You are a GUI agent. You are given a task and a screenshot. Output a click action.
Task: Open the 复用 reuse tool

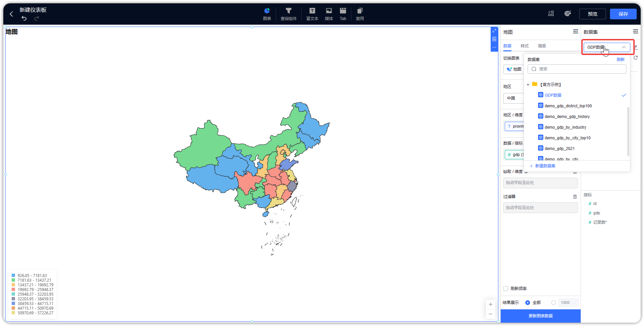[x=360, y=14]
